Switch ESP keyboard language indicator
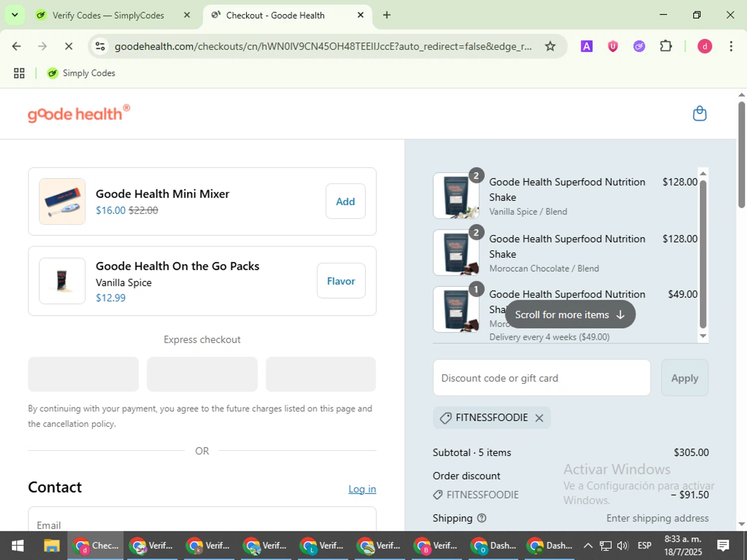This screenshot has height=560, width=747. (644, 546)
